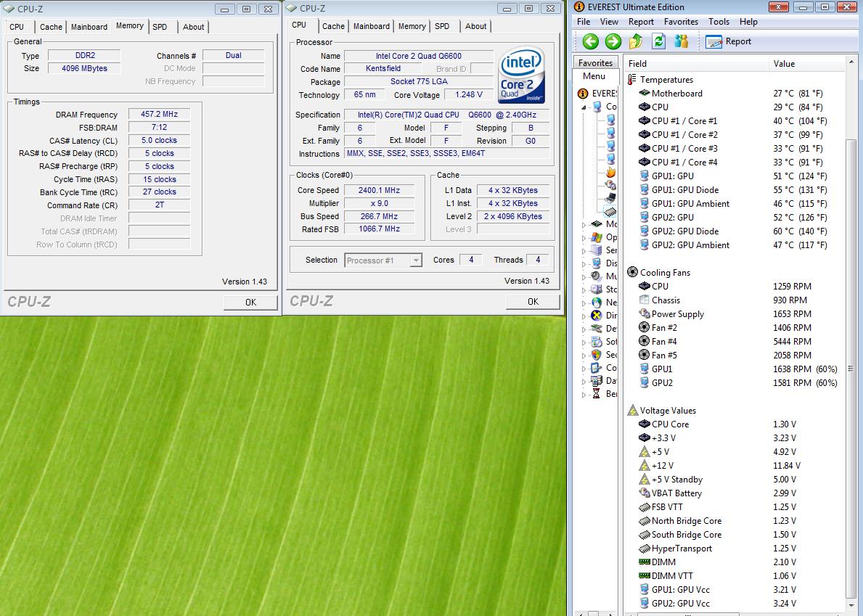Screen dimensions: 863x616
Task: Open the Favorites menu in EVEREST menu bar
Action: coord(681,22)
